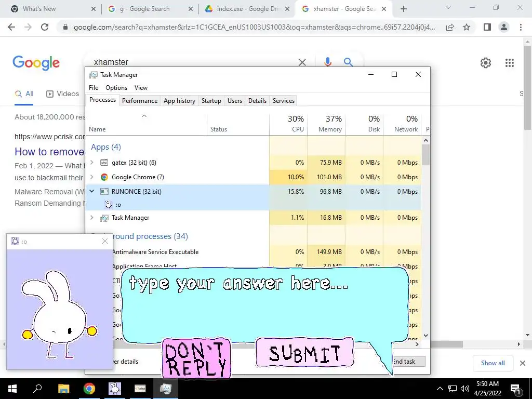Viewport: 532px width, 399px height.
Task: Select the Startup tab
Action: coord(211,101)
